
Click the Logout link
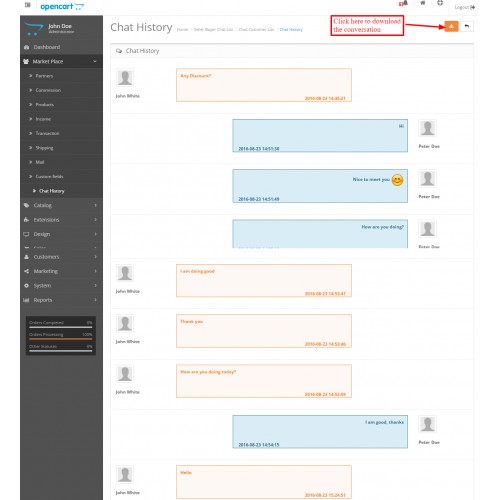point(465,7)
